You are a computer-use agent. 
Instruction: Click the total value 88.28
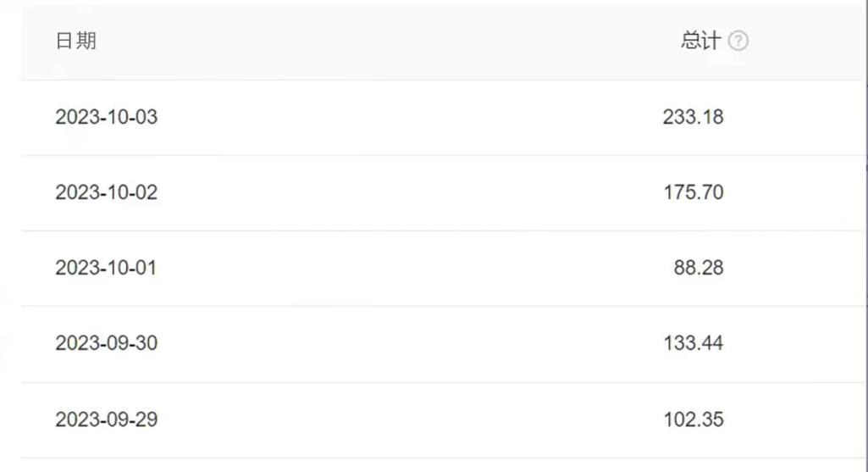coord(699,268)
